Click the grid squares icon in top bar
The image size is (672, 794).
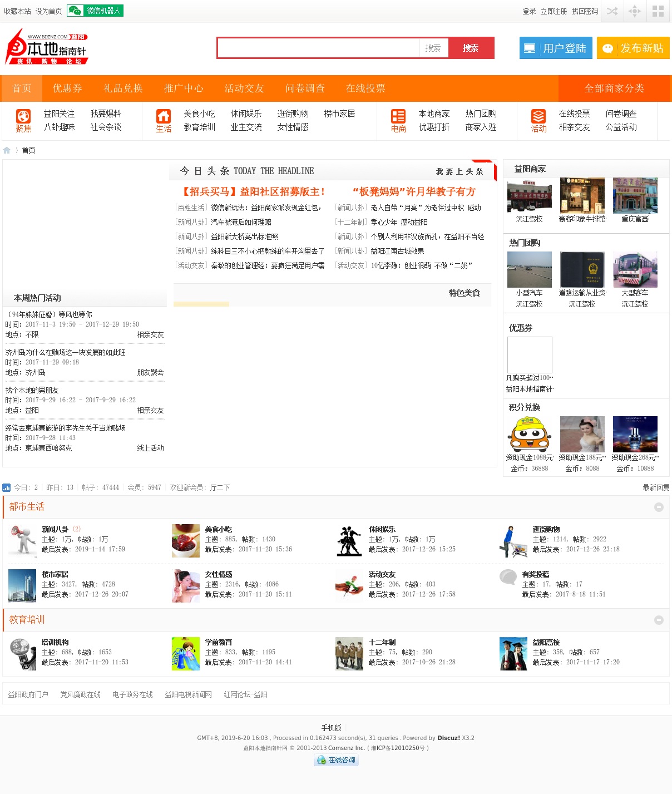658,11
